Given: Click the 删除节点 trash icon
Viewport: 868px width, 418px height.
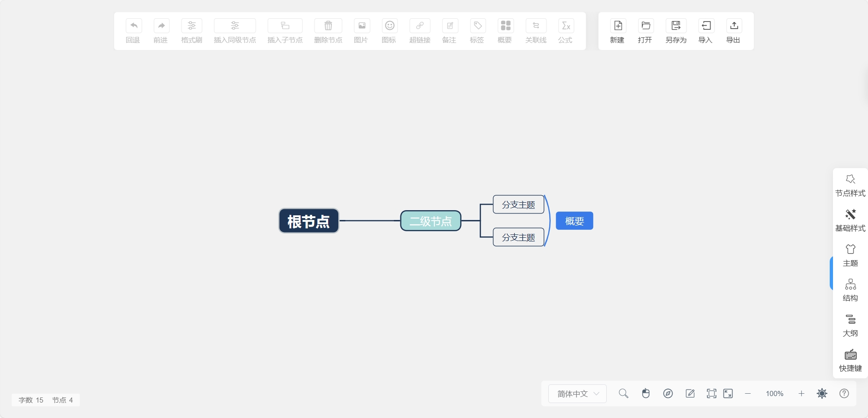Looking at the screenshot, I should (328, 26).
